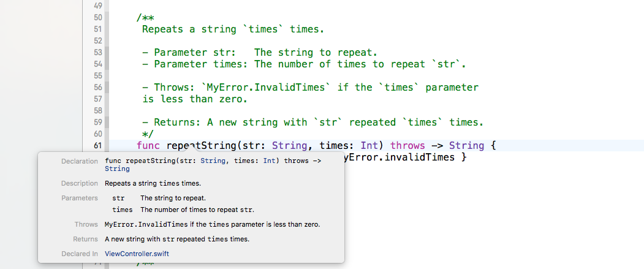Screen dimensions: 644x269
Task: Select line number 56 in the gutter
Action: pyautogui.click(x=97, y=87)
